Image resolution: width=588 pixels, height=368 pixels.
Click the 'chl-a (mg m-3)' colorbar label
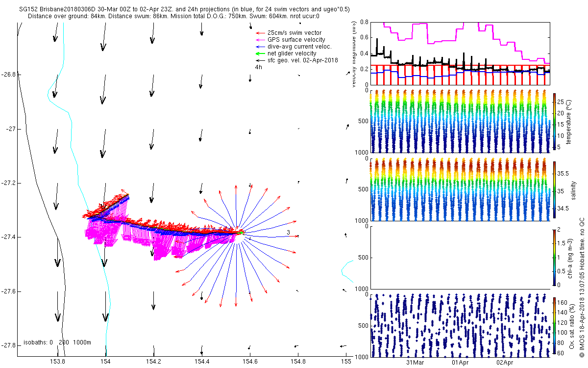coord(570,258)
